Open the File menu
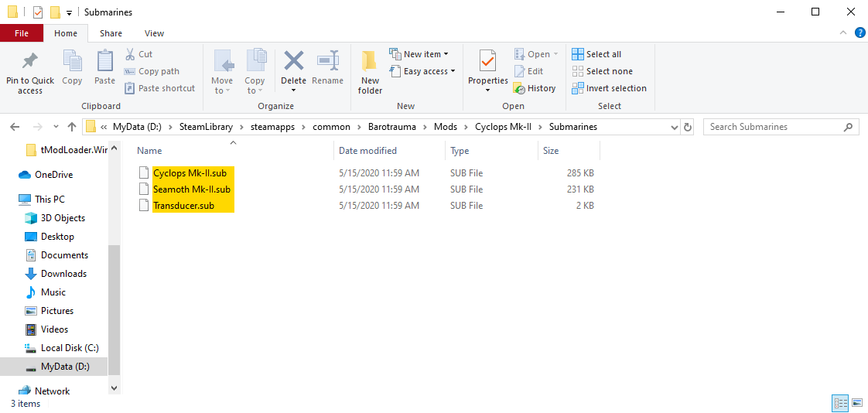The image size is (868, 413). (22, 33)
